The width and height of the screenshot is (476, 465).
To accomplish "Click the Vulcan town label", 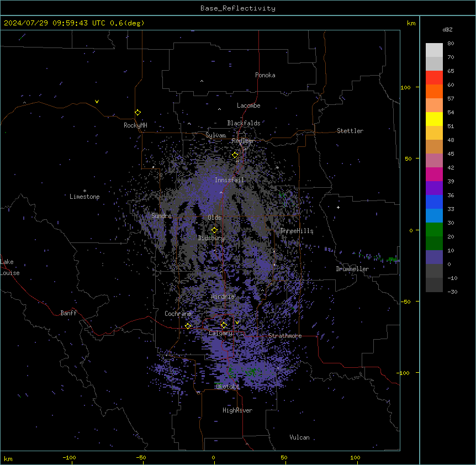I will coord(299,437).
